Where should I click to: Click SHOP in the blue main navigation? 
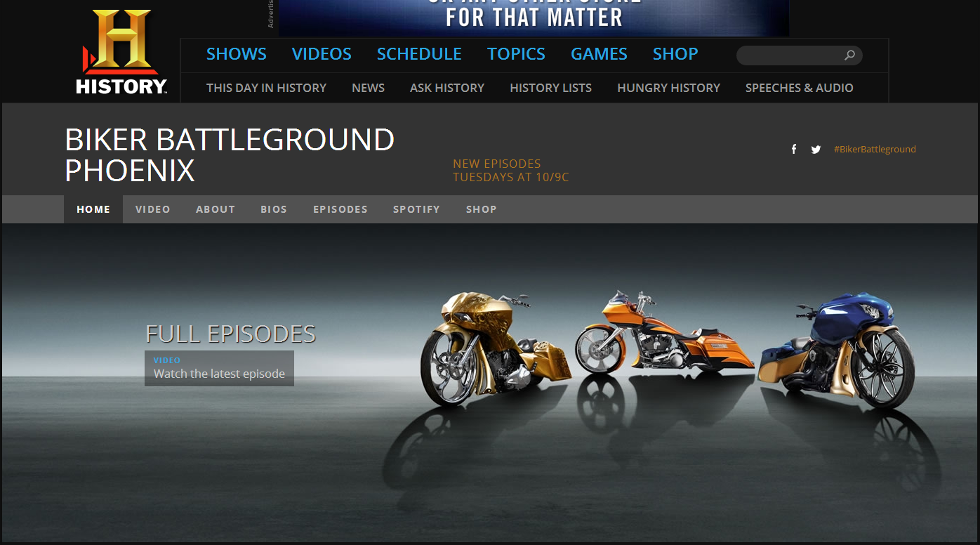675,54
